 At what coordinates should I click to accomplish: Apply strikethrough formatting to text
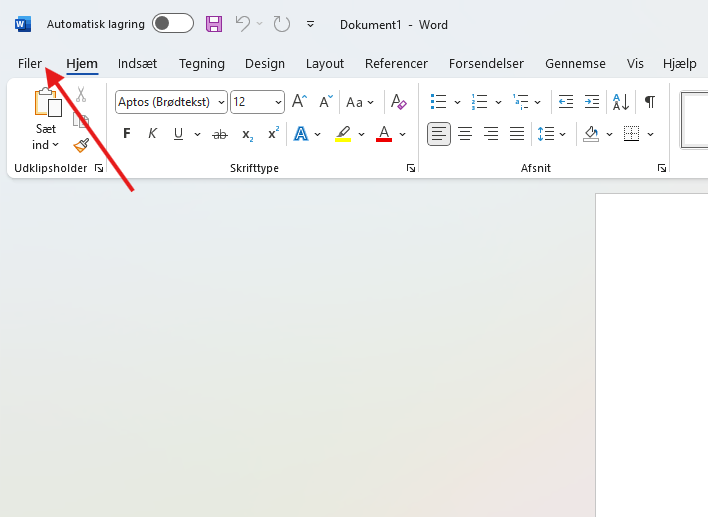tap(220, 134)
